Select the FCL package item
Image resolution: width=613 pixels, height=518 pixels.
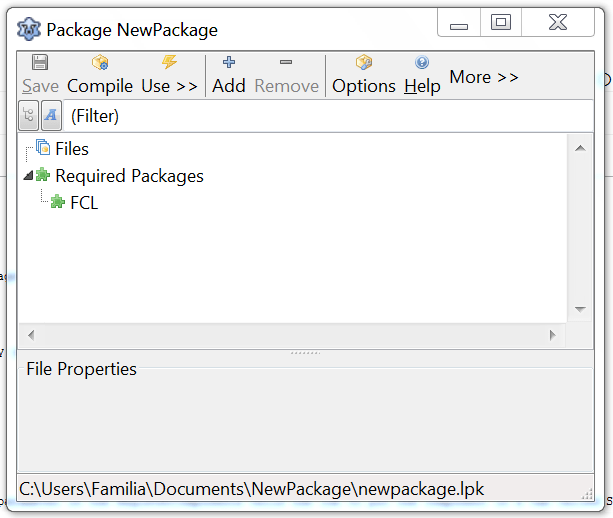pyautogui.click(x=84, y=203)
